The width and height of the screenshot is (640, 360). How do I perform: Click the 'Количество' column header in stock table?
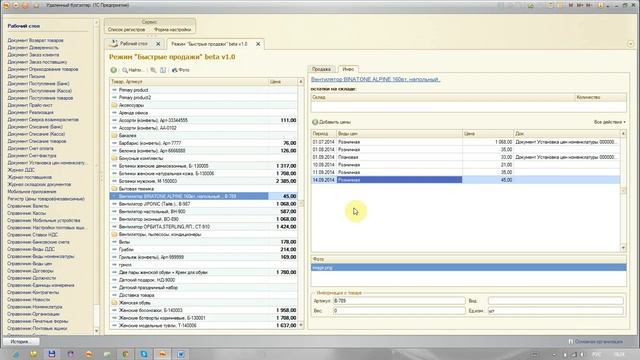(600, 98)
